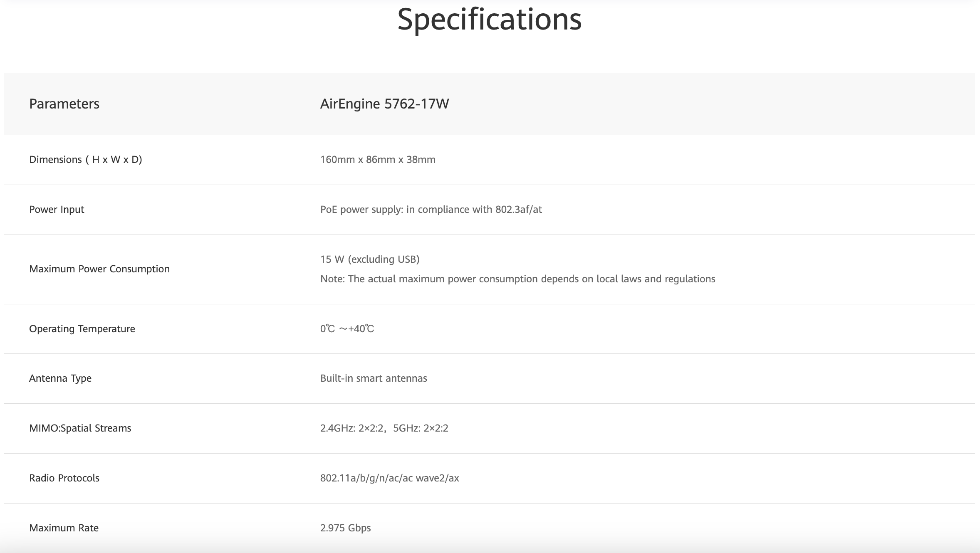The width and height of the screenshot is (980, 553).
Task: Click the 2.975 Gbps rate value
Action: click(345, 528)
